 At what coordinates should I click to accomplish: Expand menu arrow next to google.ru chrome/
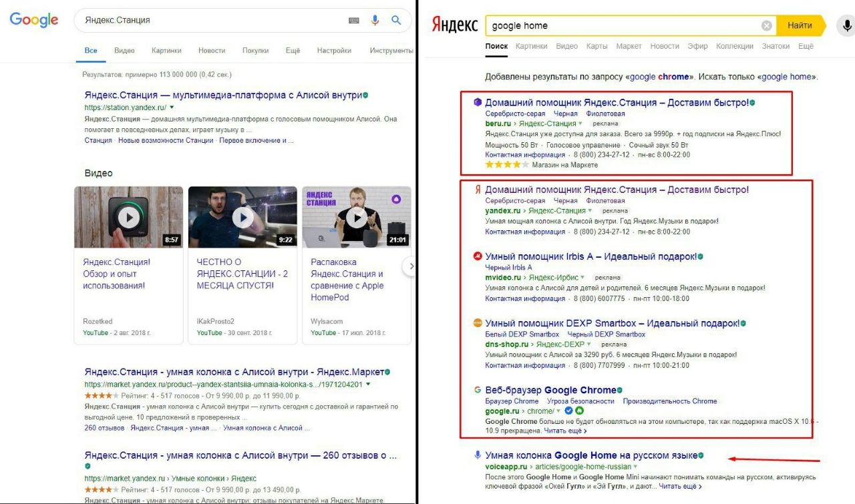pyautogui.click(x=559, y=411)
